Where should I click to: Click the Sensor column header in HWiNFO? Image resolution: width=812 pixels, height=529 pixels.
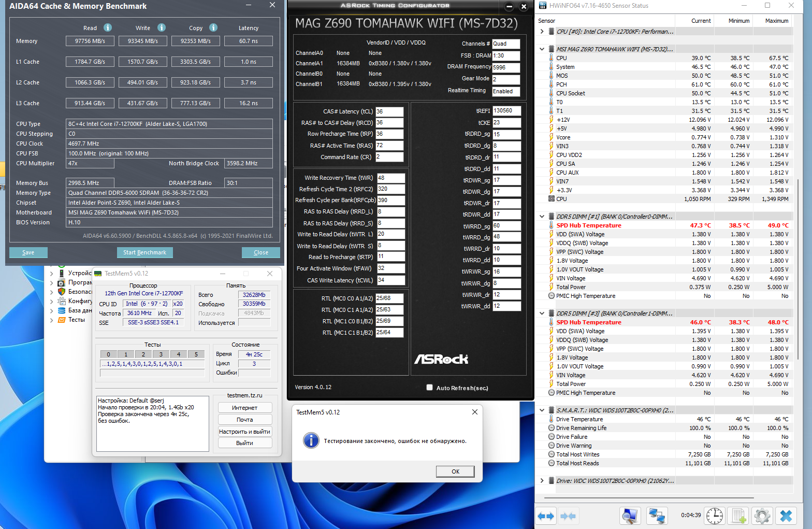[604, 21]
